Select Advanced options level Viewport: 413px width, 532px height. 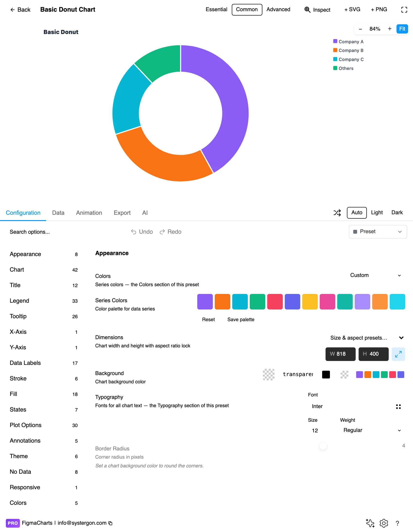tap(278, 9)
